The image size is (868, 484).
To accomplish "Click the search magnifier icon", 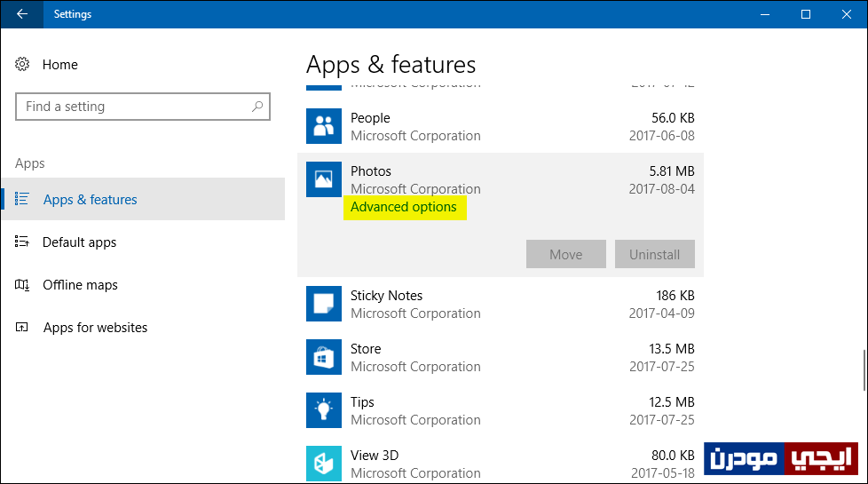I will click(257, 107).
